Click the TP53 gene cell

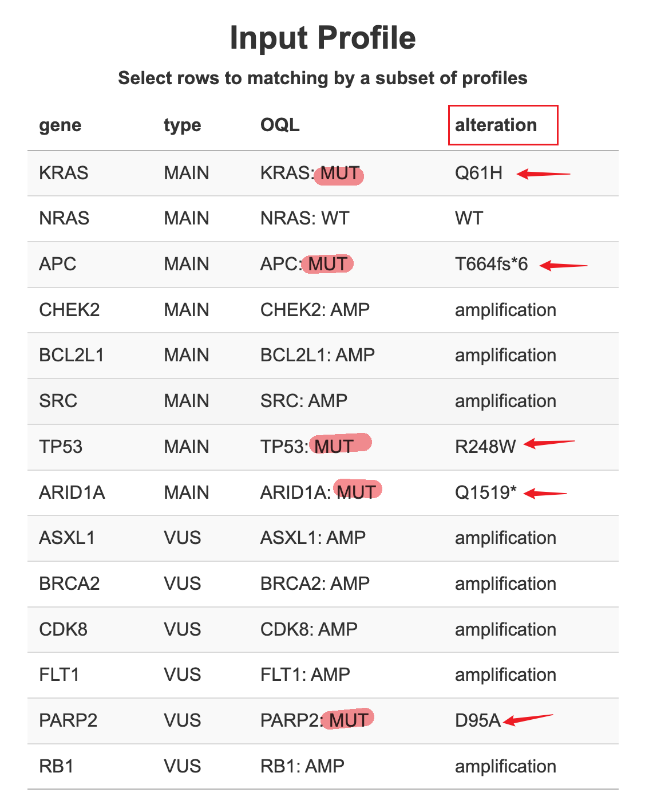point(61,447)
